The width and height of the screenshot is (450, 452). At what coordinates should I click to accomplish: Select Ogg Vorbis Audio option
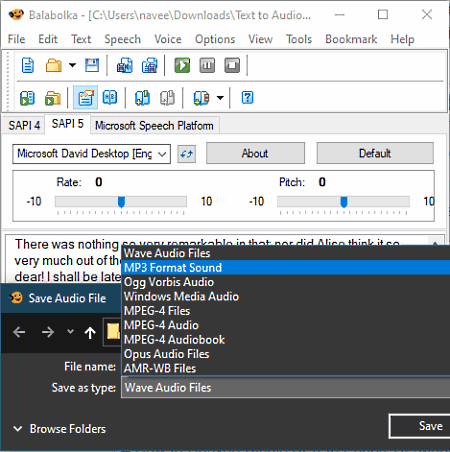click(x=286, y=282)
